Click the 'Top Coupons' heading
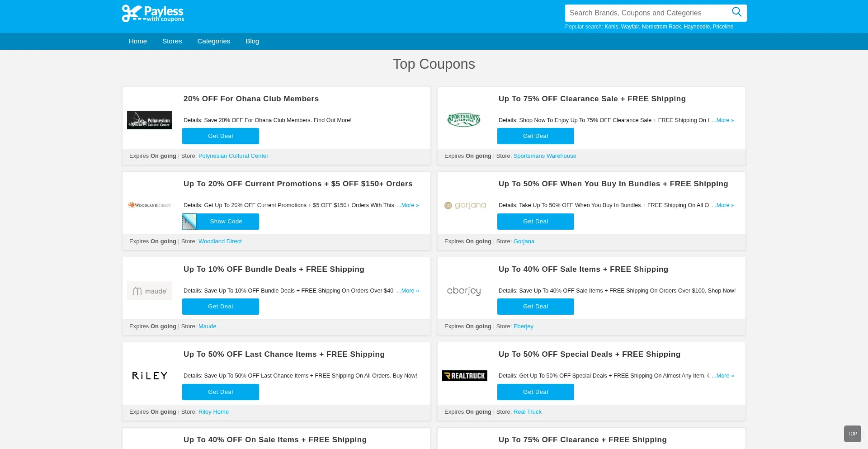The image size is (868, 449). tap(434, 64)
